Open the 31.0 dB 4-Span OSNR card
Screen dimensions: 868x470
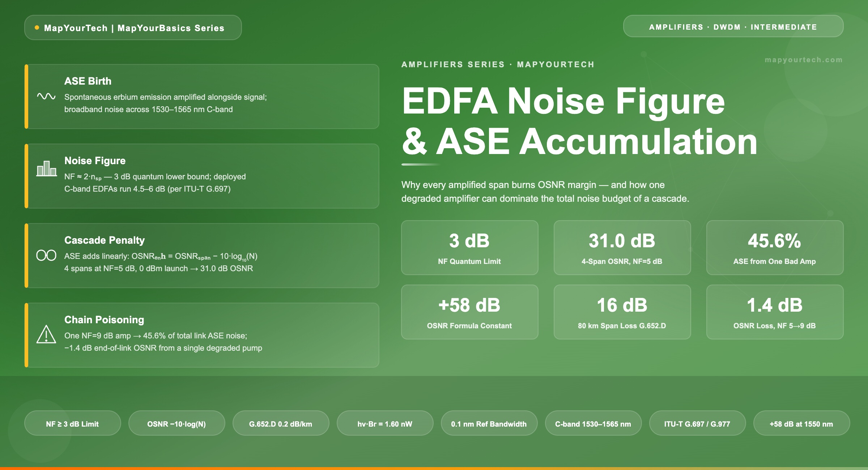coord(622,248)
